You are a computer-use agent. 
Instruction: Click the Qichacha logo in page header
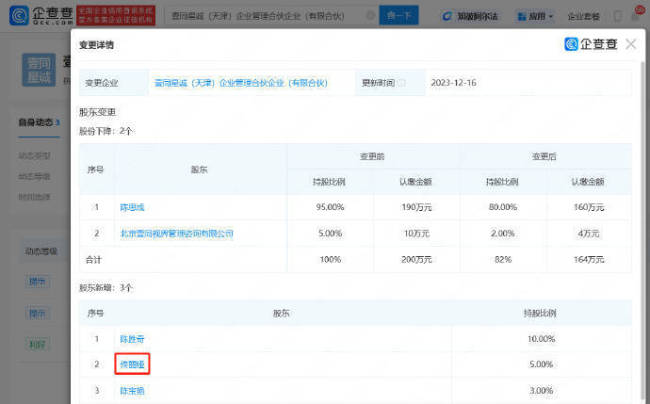coord(41,15)
